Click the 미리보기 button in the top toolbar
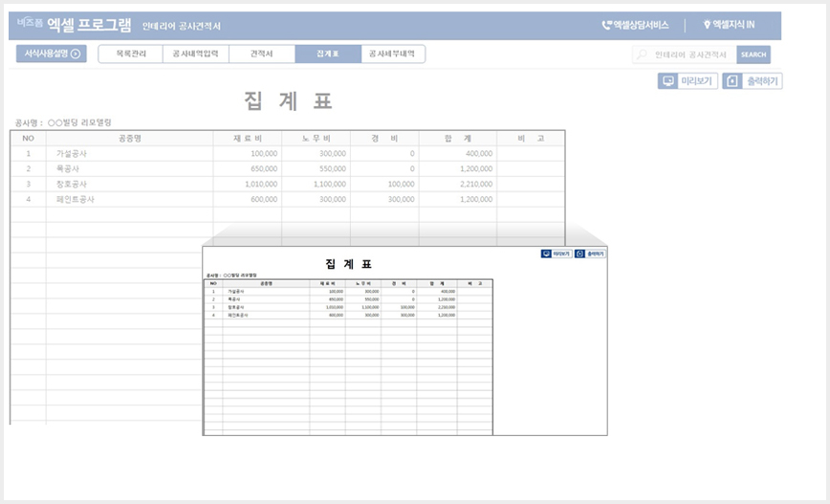 [x=688, y=81]
